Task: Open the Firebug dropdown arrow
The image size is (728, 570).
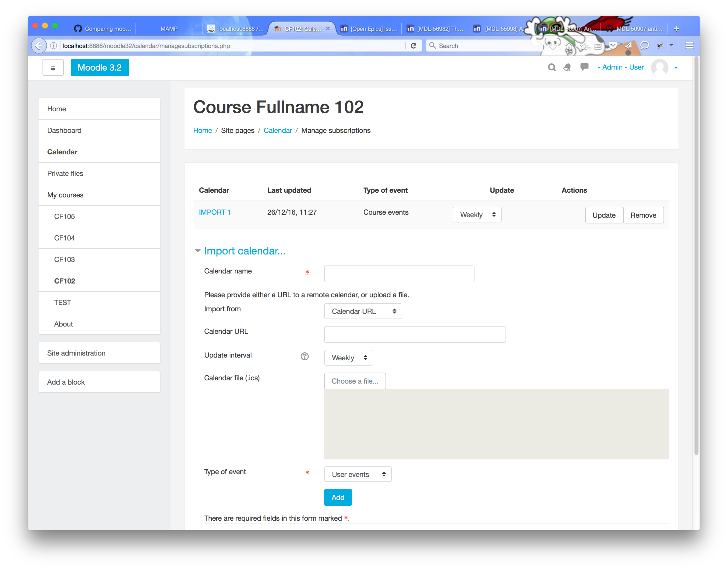Action: (671, 45)
